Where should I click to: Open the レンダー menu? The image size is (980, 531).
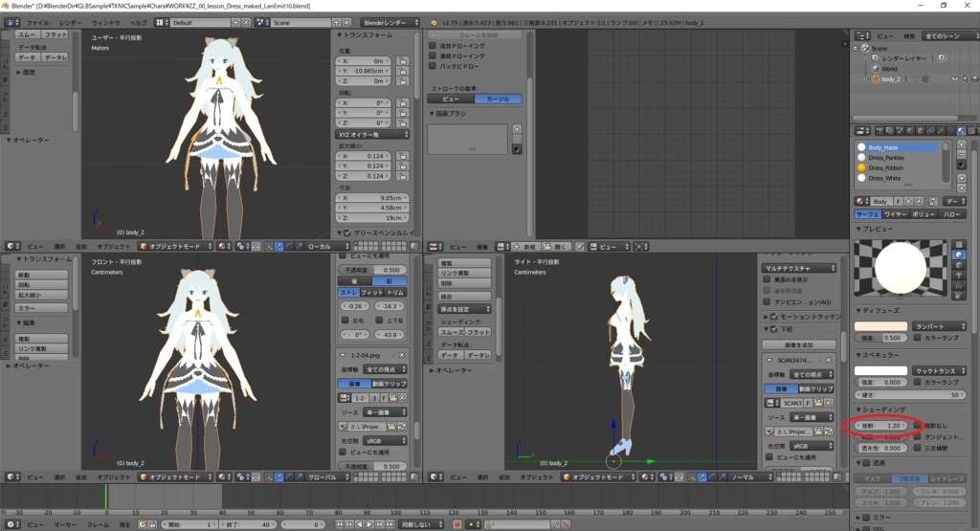[x=70, y=23]
